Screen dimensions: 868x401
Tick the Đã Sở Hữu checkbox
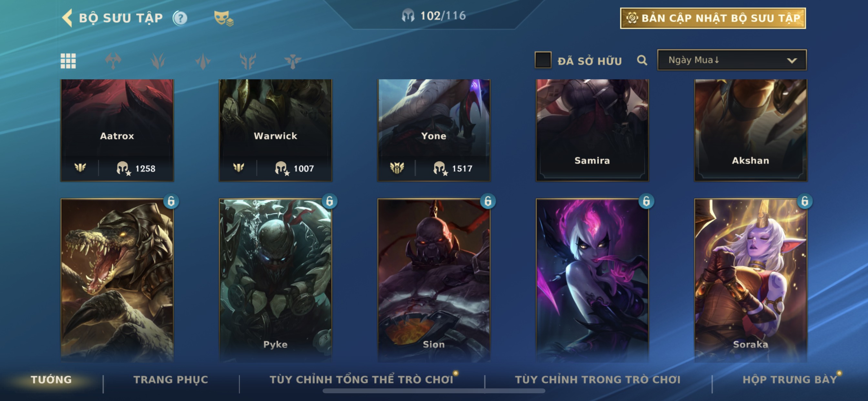543,60
